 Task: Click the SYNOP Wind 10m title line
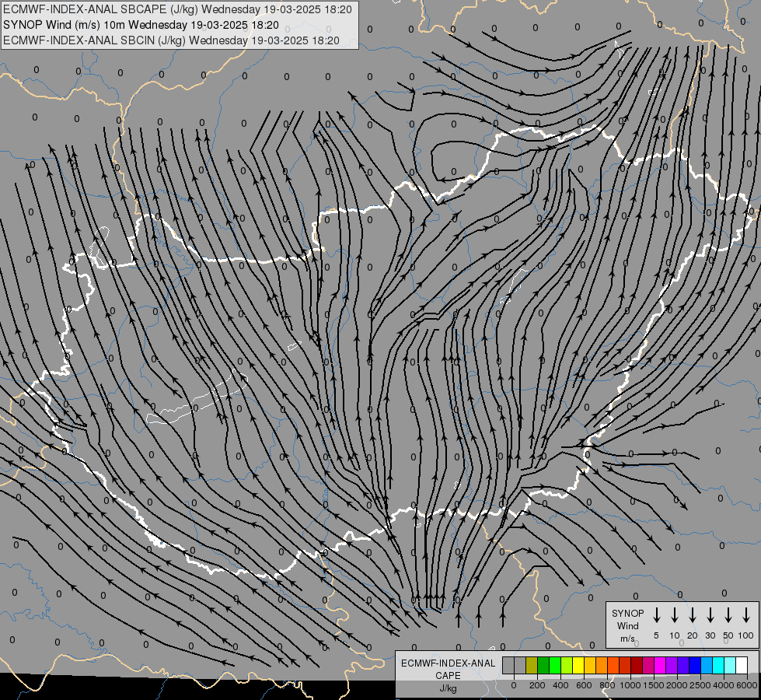click(141, 25)
